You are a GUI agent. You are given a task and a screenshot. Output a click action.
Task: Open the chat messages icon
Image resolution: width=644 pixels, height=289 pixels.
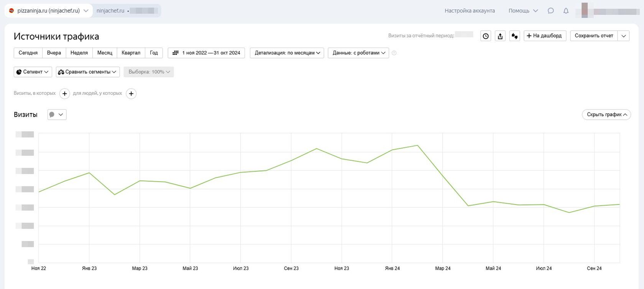[x=551, y=11]
